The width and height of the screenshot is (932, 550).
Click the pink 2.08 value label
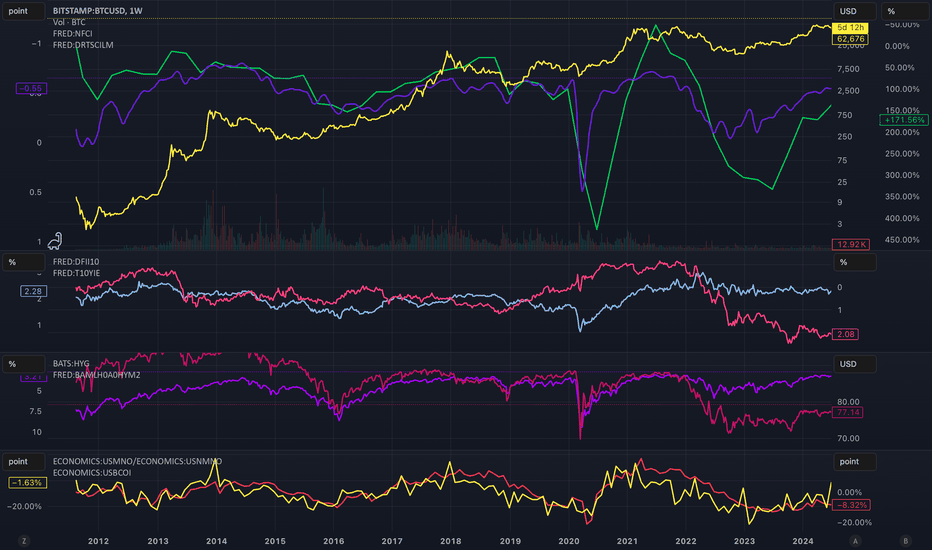(845, 334)
